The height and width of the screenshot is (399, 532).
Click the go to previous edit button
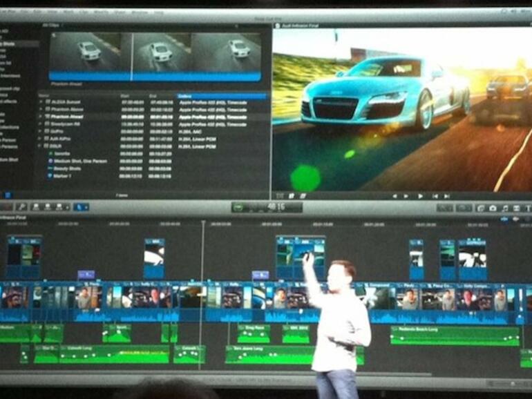click(435, 196)
